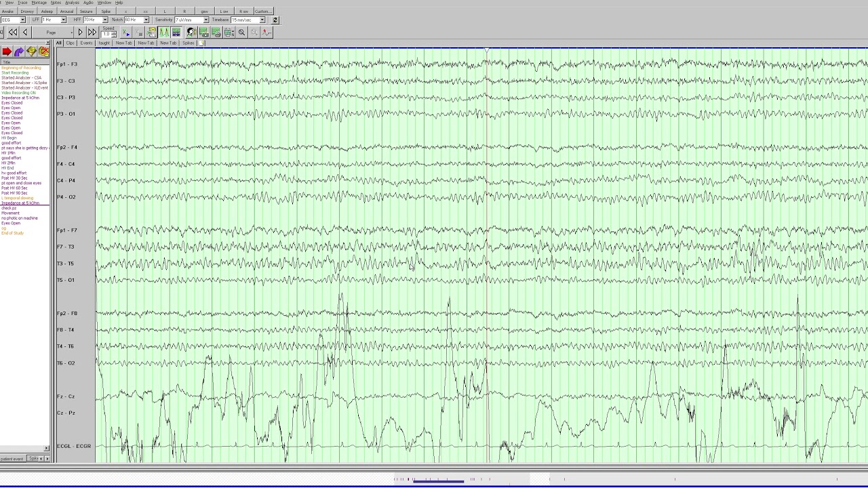The width and height of the screenshot is (868, 488).
Task: Click the orange crossed icon in notes panel
Action: click(x=43, y=52)
